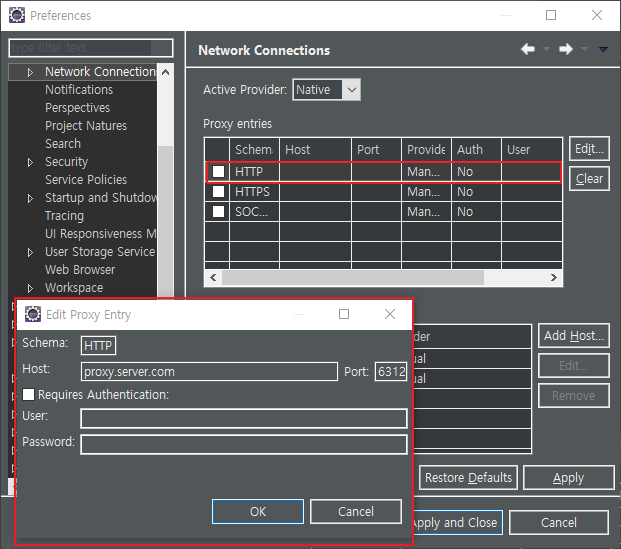Select Web Browser in the preferences tree
The height and width of the screenshot is (549, 621).
[x=80, y=270]
